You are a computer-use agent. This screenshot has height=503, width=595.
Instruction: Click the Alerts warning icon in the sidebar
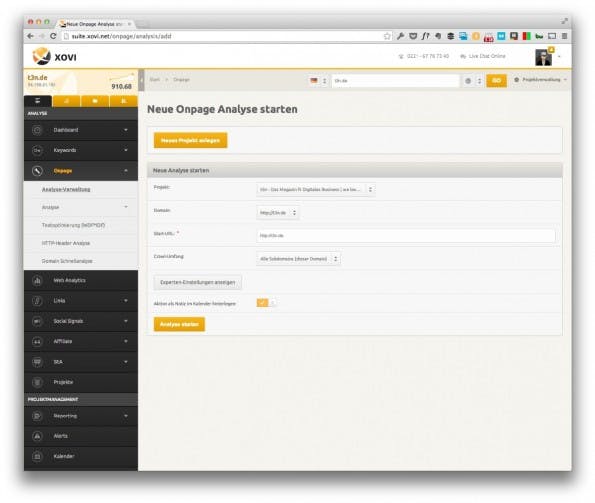tap(37, 436)
